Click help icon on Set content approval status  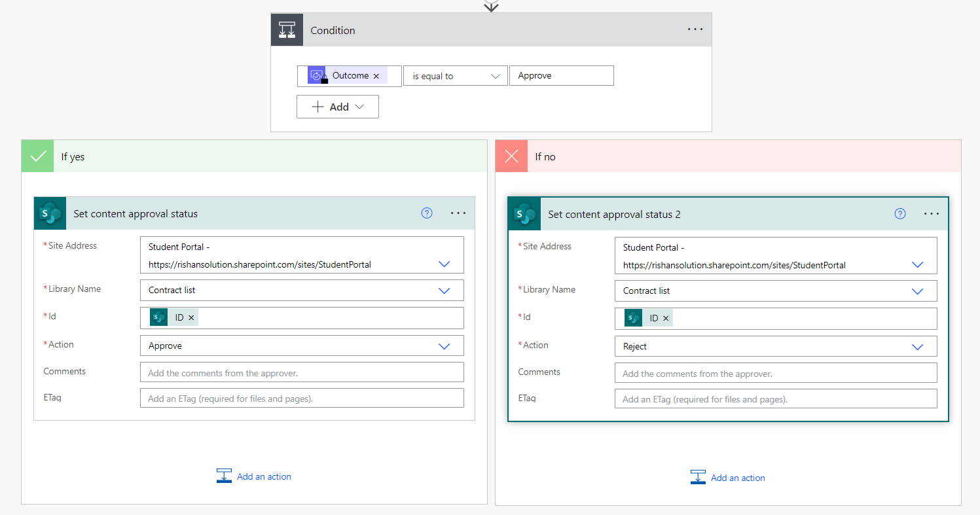coord(427,213)
